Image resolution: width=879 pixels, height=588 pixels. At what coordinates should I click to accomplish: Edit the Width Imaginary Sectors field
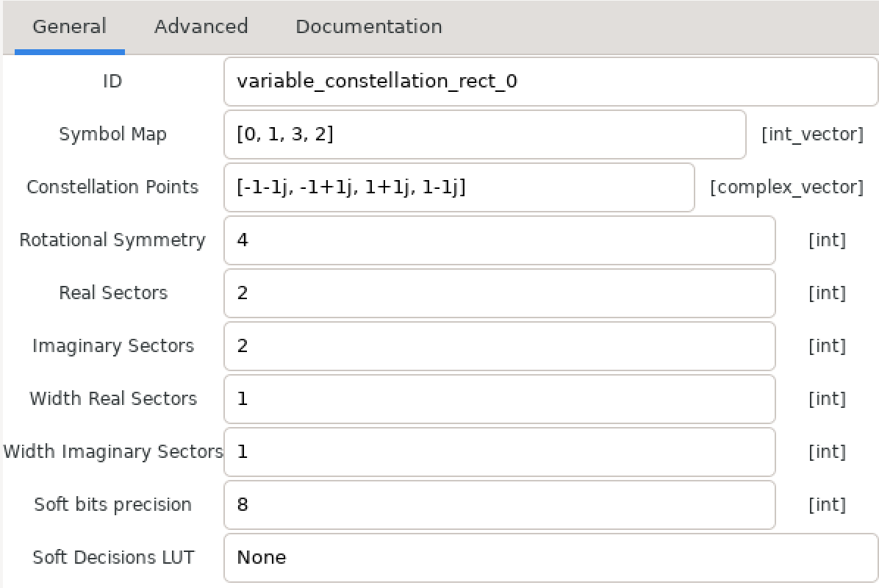[x=500, y=452]
